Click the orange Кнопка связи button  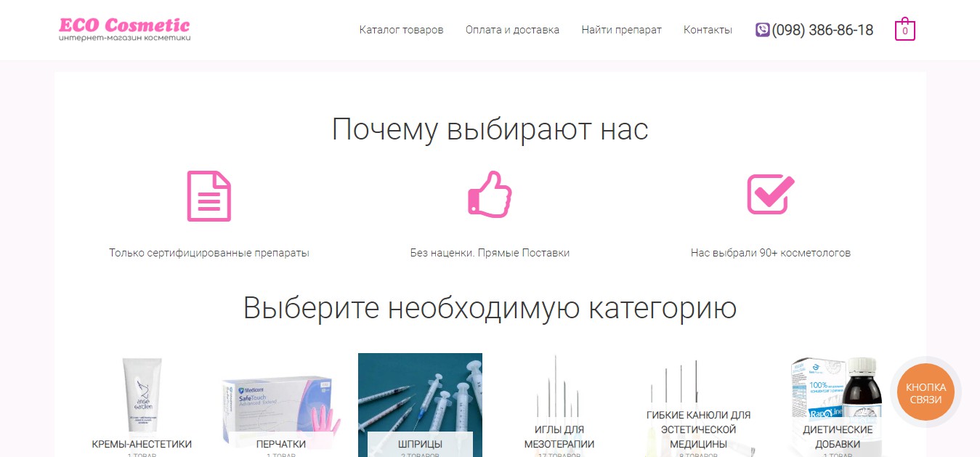pos(925,393)
